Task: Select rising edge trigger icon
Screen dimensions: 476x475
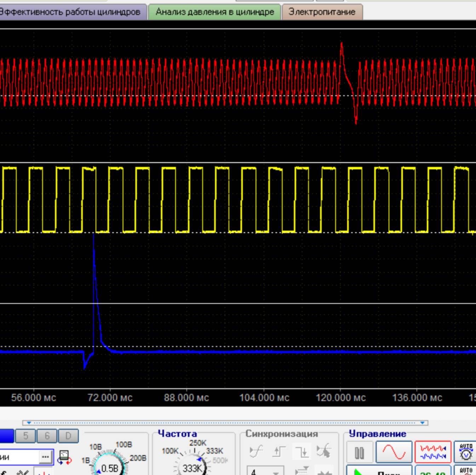Action: 279,451
